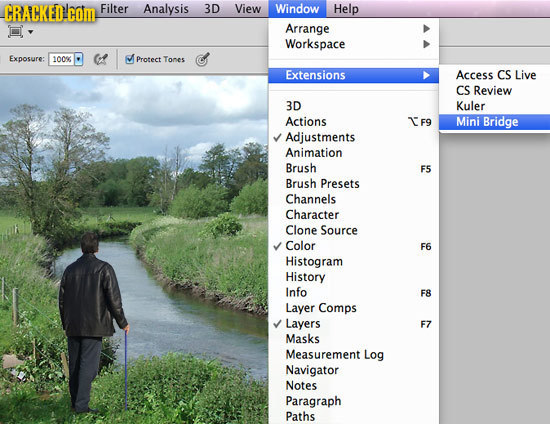Select the Extensions submenu item
Screen dimensions: 550x424
click(354, 75)
